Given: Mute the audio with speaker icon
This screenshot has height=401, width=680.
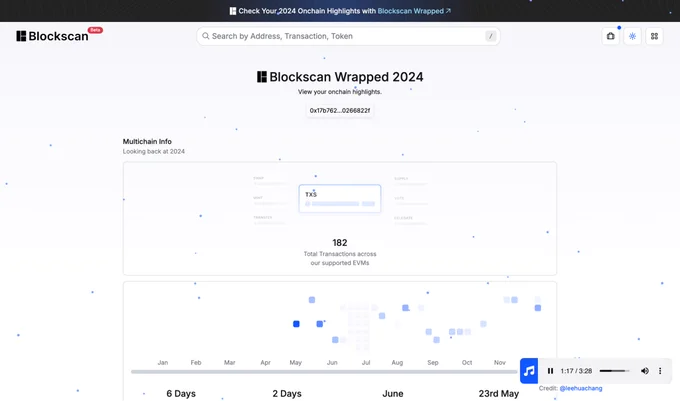Looking at the screenshot, I should pos(645,371).
